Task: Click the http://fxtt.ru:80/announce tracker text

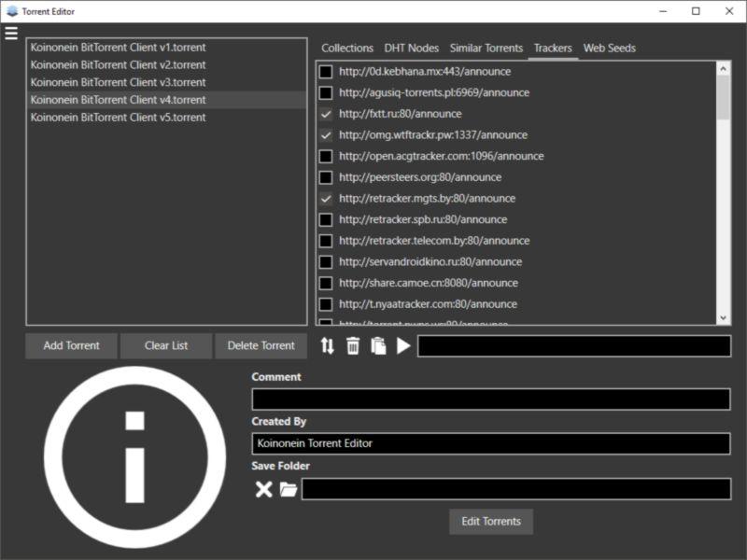Action: (401, 114)
